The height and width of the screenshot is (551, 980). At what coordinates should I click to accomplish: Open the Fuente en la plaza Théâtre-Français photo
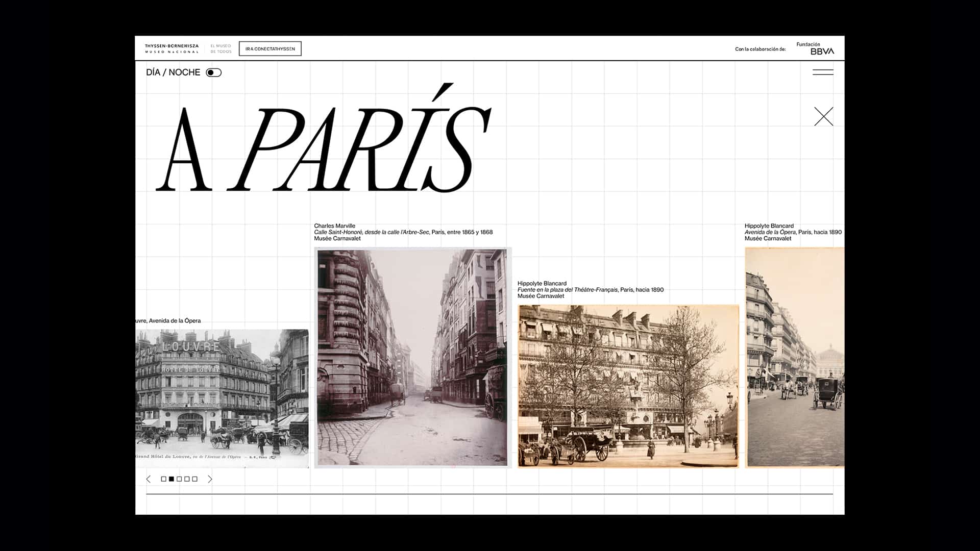pyautogui.click(x=628, y=386)
